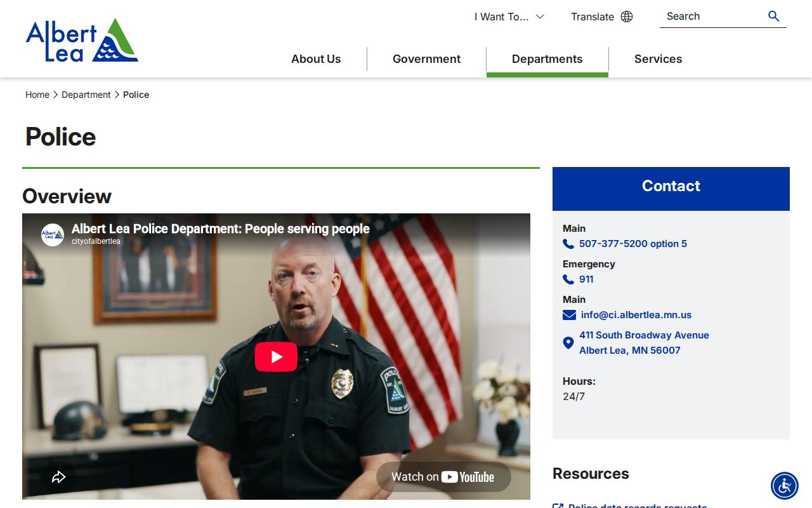Open the About Us menu

point(316,59)
